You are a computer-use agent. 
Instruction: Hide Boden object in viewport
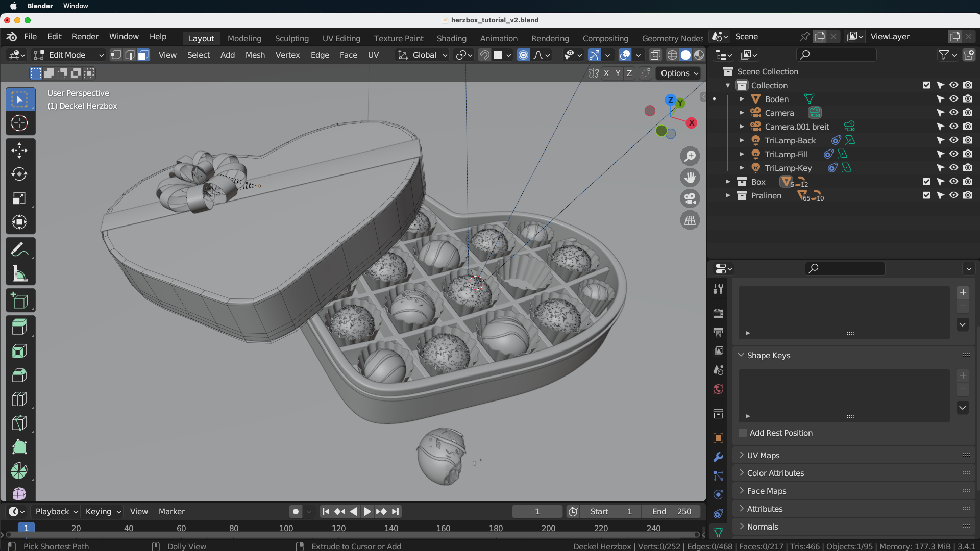point(953,99)
